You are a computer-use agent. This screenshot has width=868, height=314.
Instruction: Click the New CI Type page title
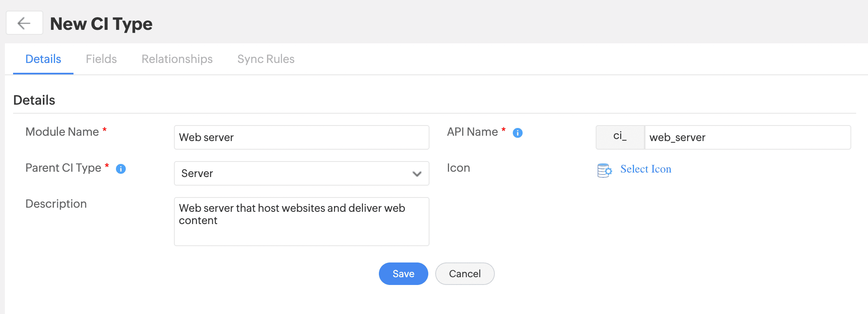101,24
